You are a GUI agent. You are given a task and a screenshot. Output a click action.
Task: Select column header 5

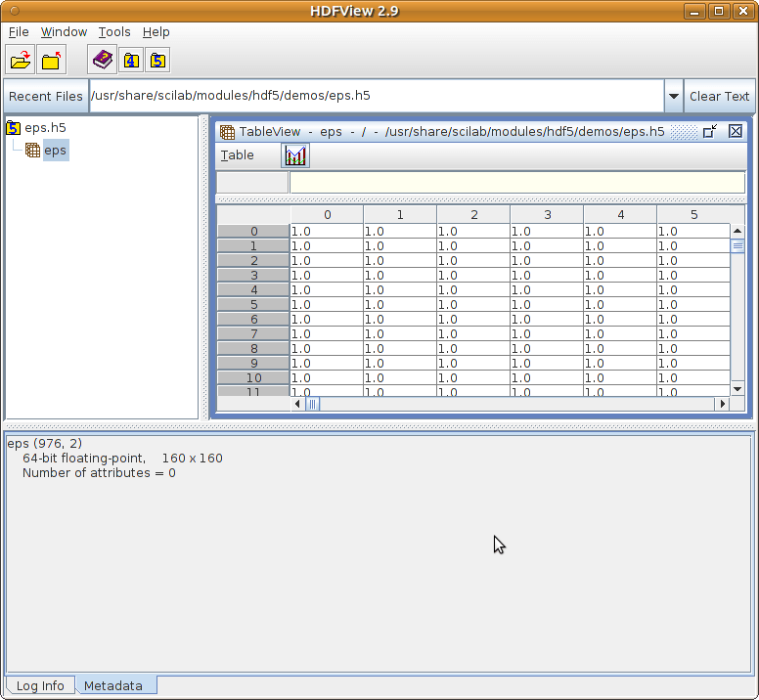[x=693, y=215]
